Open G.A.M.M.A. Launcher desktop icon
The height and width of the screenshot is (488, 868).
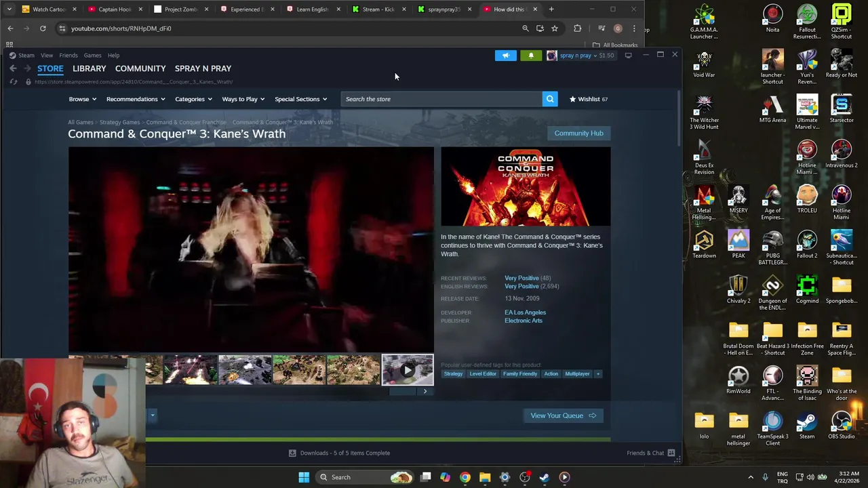pos(704,22)
